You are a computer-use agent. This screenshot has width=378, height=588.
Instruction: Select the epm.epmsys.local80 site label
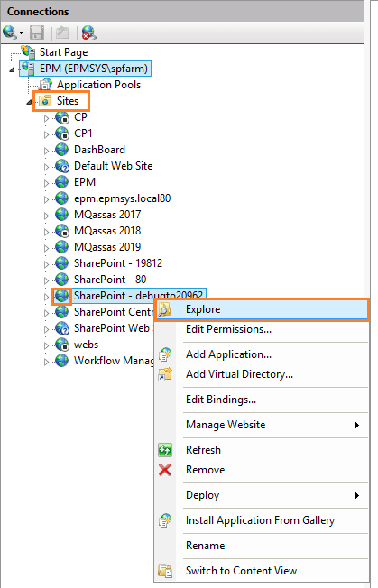coord(123,198)
